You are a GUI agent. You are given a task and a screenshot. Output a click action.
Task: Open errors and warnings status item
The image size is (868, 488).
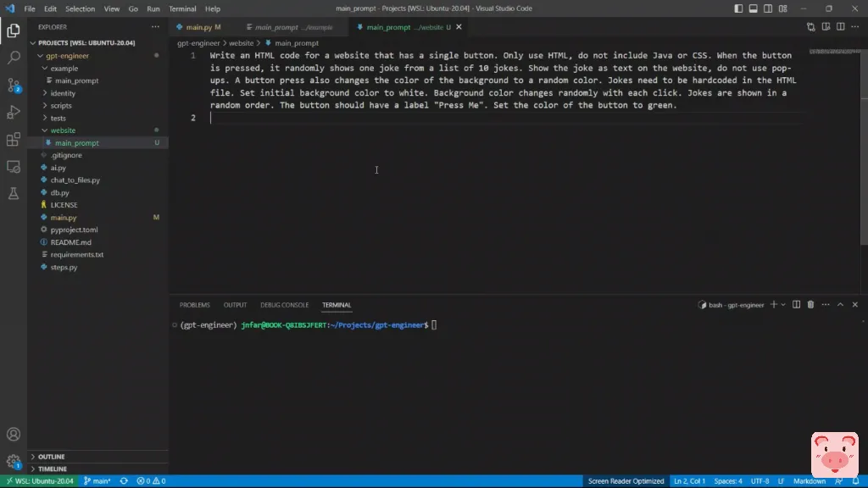pyautogui.click(x=151, y=481)
